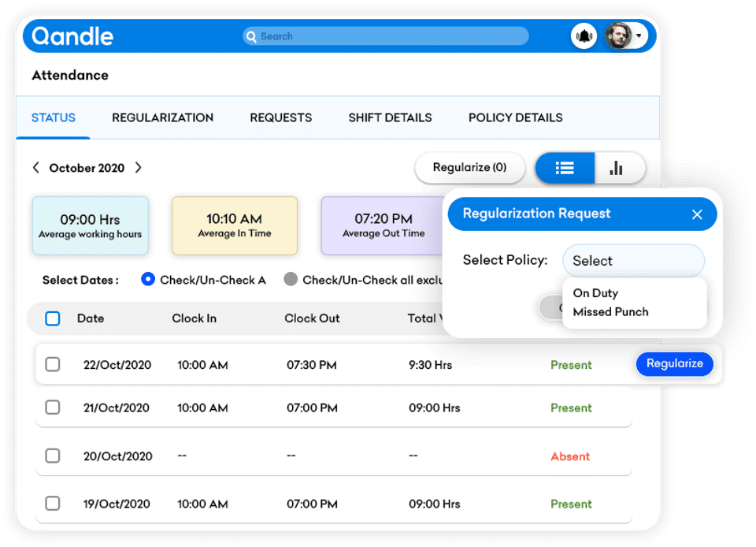756x547 pixels.
Task: Click the 9:30 Hrs total cell
Action: [x=431, y=365]
